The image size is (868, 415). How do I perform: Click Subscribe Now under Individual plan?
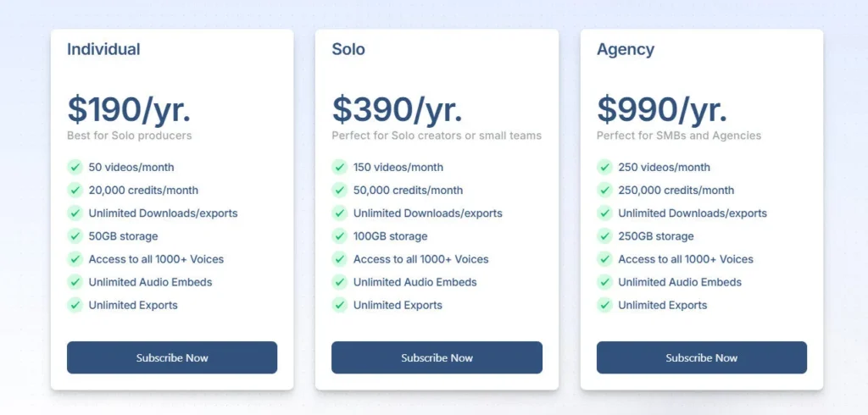172,357
